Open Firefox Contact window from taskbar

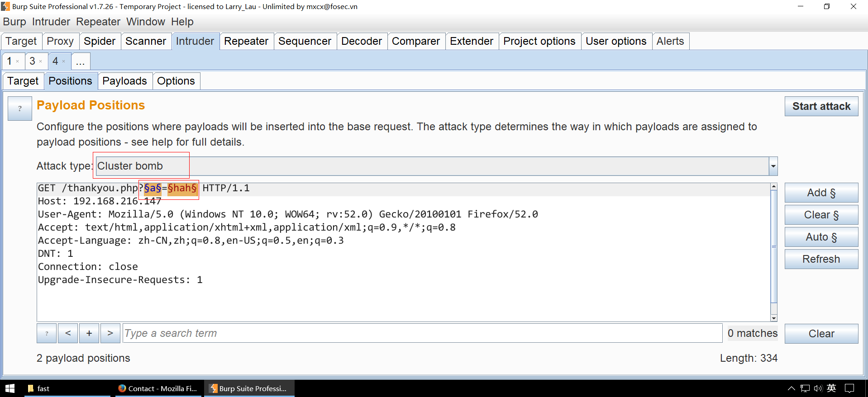[x=157, y=388]
